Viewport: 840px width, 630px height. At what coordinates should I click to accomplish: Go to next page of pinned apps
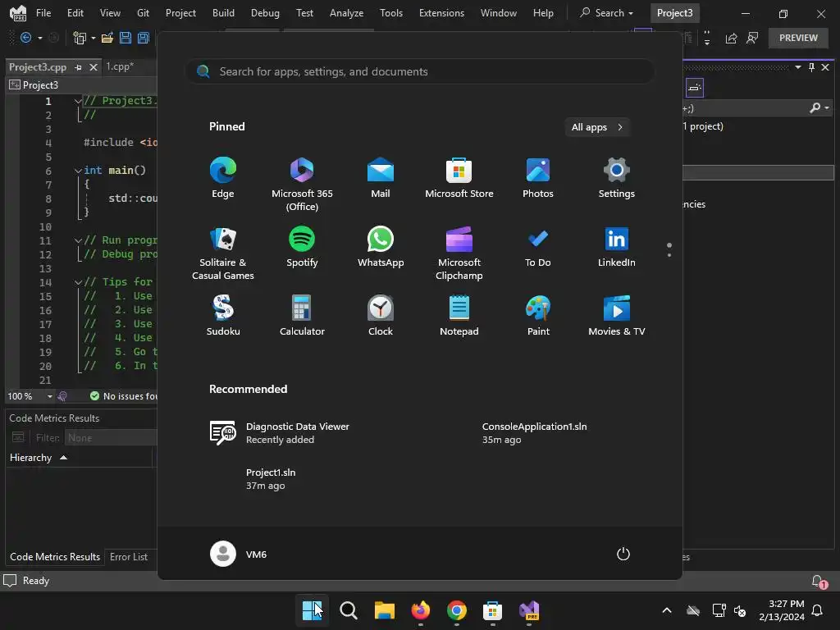point(669,255)
